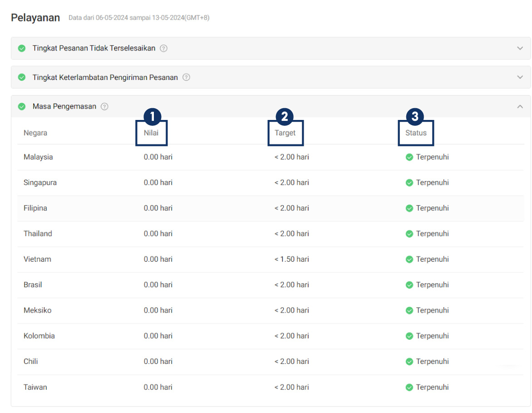Click the Target column header
The image size is (532, 413).
pyautogui.click(x=285, y=133)
